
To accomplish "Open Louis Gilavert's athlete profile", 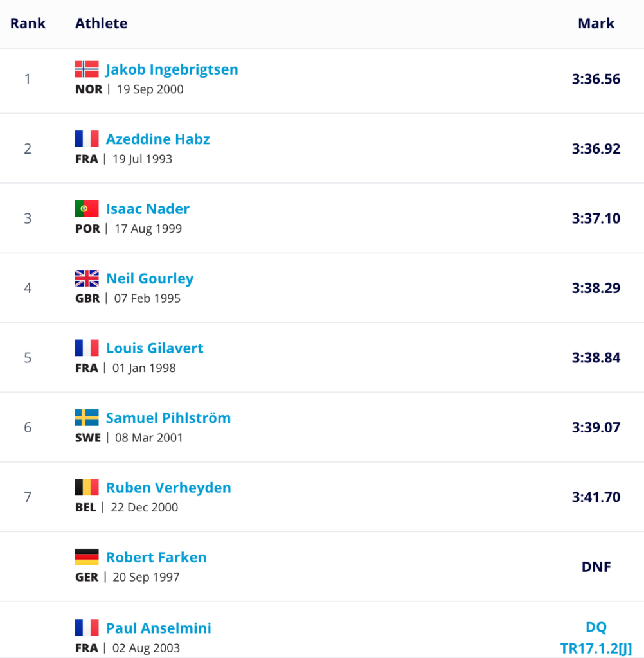I will tap(154, 348).
